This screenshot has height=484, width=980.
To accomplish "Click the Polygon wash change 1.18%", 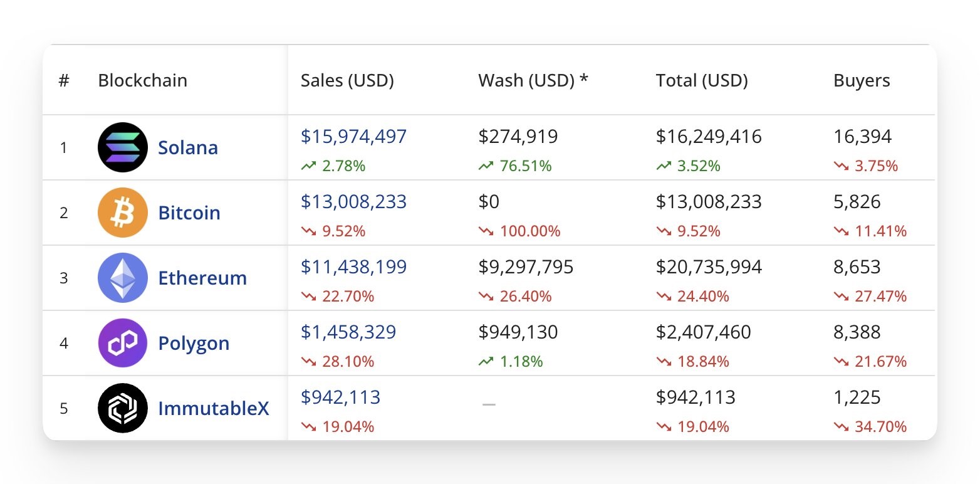I will click(511, 362).
